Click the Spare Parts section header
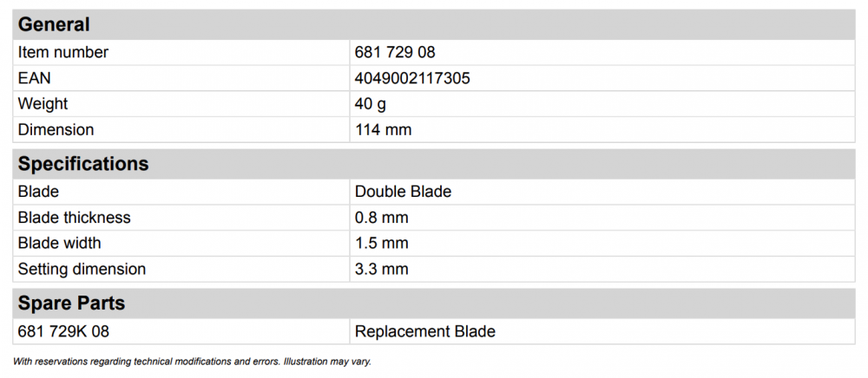This screenshot has width=868, height=378. tap(434, 303)
